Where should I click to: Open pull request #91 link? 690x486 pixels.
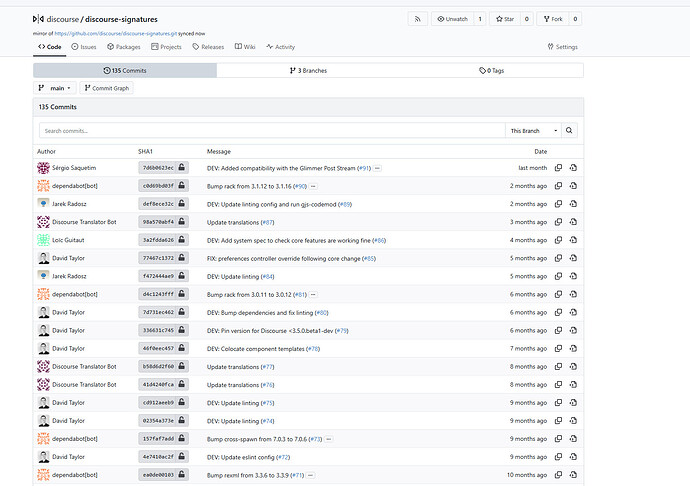(x=363, y=168)
